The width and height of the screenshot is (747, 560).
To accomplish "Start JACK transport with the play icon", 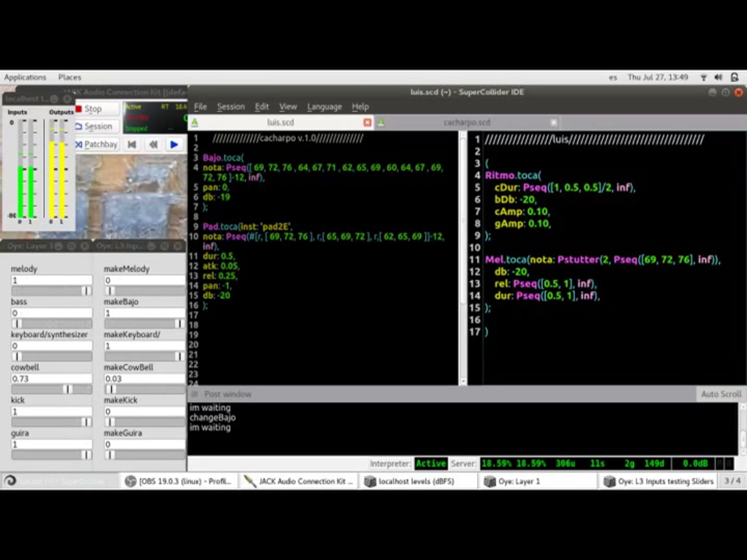I will [x=174, y=145].
